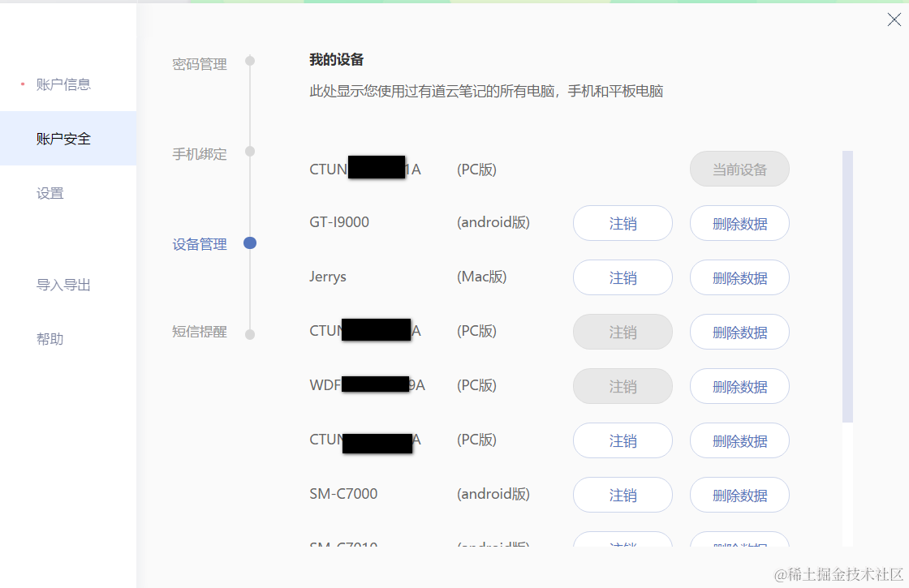Click greyed 注销 for the WDF device
Image resolution: width=909 pixels, height=588 pixels.
[x=623, y=386]
